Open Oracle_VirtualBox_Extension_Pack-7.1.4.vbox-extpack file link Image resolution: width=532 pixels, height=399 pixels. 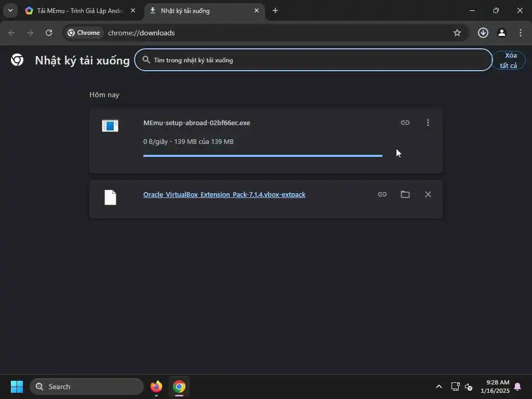(224, 194)
